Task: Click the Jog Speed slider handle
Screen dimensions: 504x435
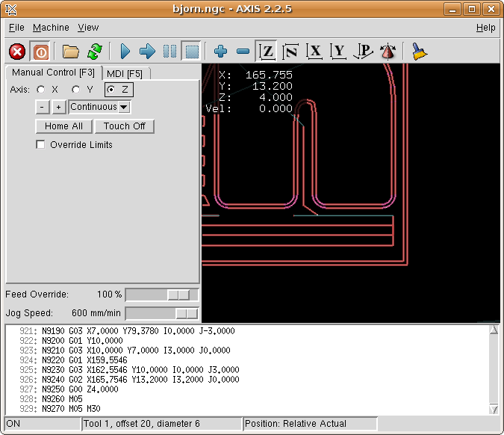Action: point(187,313)
